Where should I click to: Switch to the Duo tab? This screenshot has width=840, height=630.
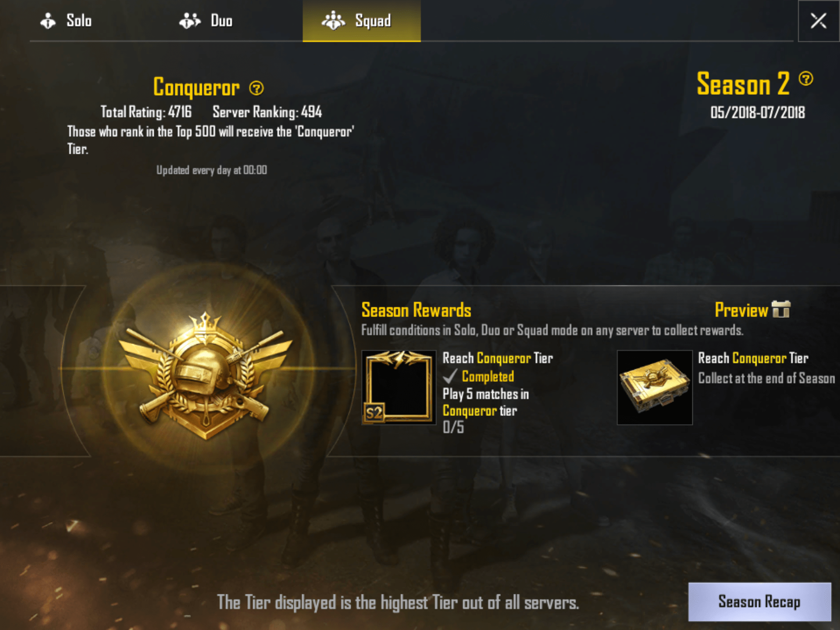click(206, 21)
